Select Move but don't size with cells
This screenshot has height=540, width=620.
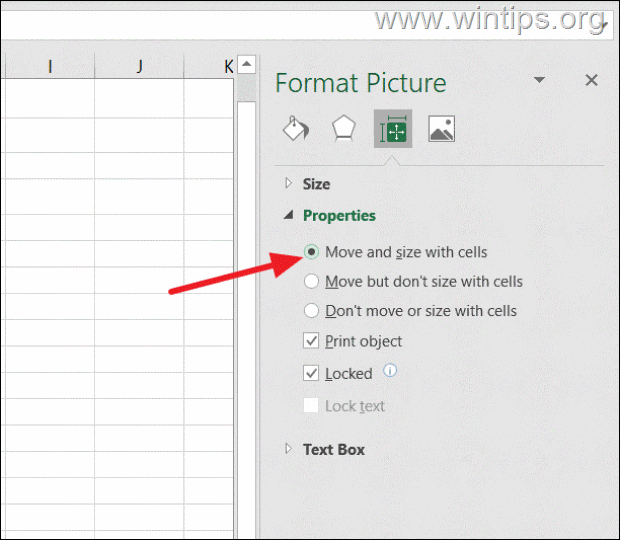click(x=311, y=281)
